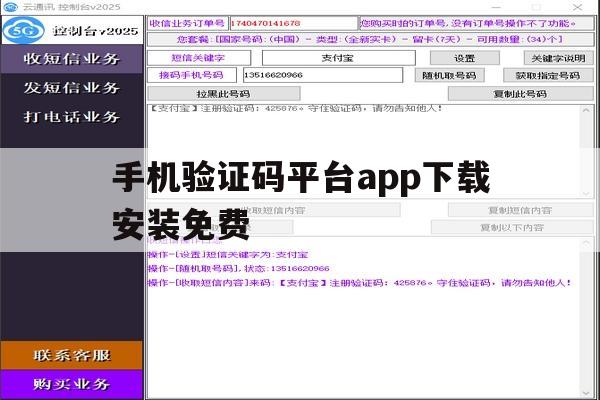The height and width of the screenshot is (400, 600).
Task: Click the 复制以下内容 button
Action: 512,227
